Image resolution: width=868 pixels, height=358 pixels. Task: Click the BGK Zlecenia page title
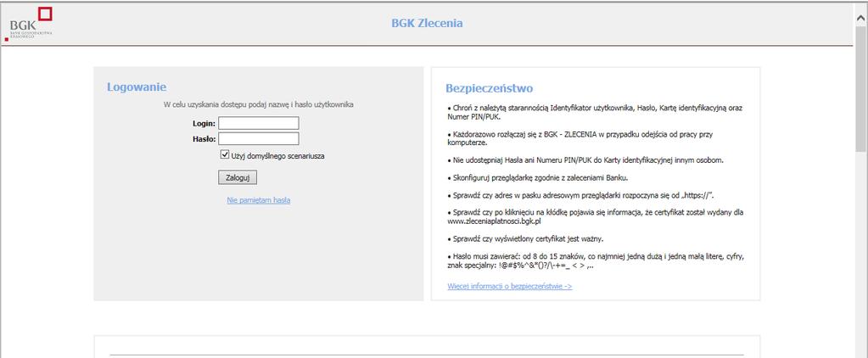coord(427,23)
